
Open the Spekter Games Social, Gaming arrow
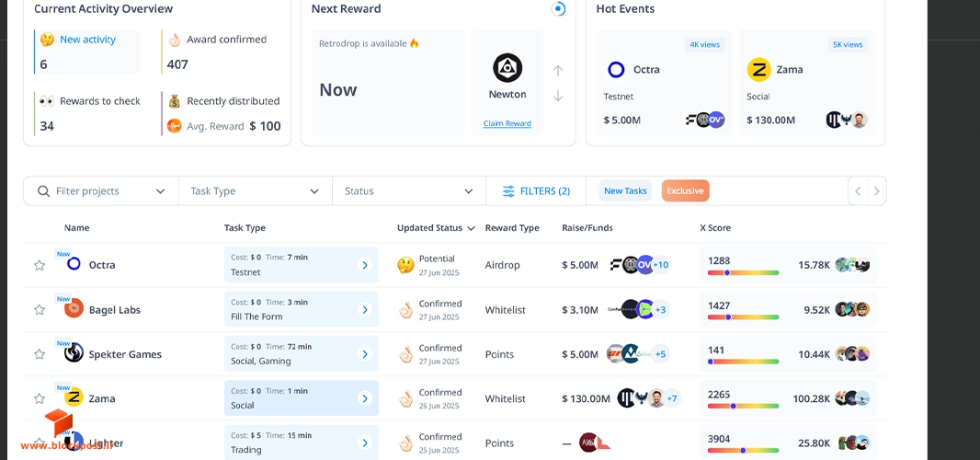[x=365, y=354]
